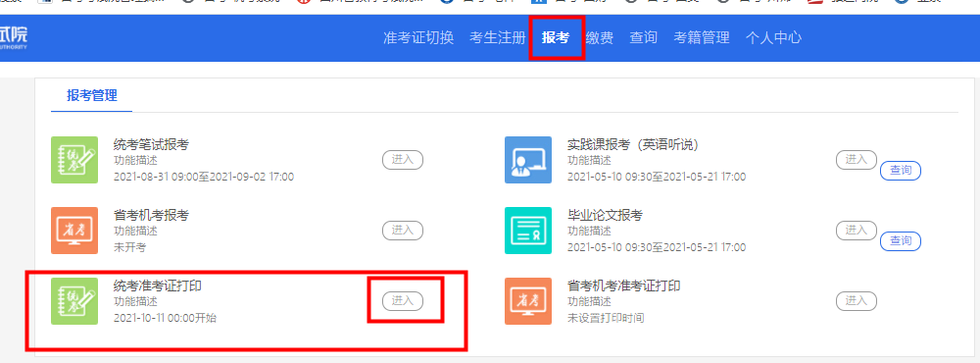Switch to the 报考管理 tab

(x=92, y=96)
